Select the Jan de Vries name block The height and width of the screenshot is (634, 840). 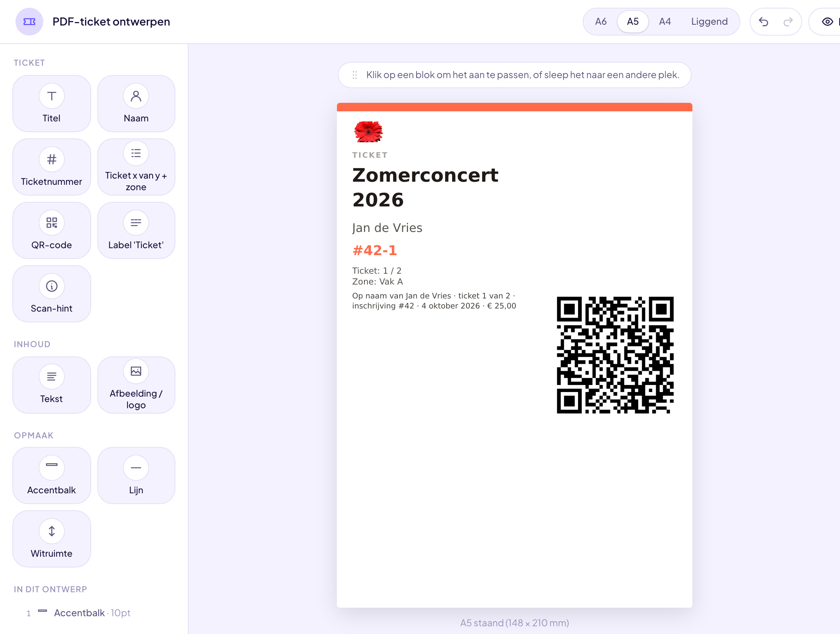[x=387, y=228]
